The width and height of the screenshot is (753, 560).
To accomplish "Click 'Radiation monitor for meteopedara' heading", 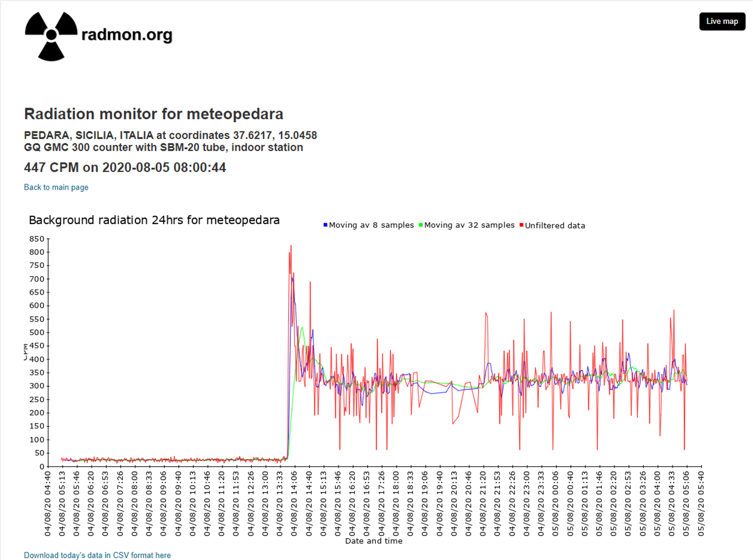I will tap(153, 114).
